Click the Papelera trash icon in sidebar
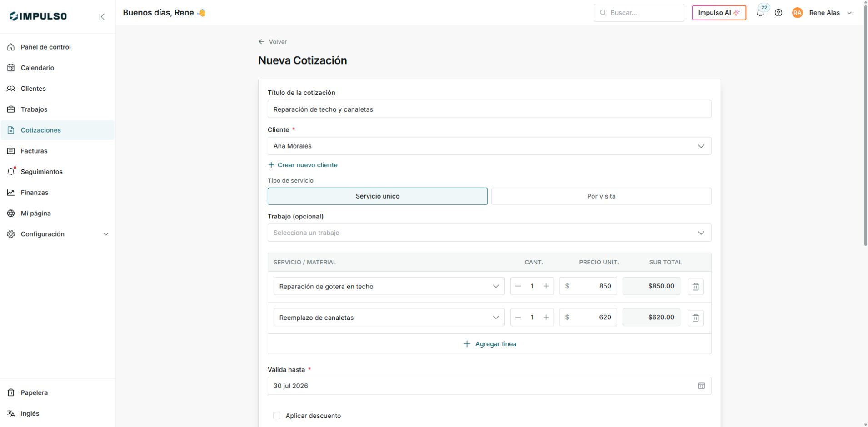Viewport: 868px width, 427px height. (11, 392)
